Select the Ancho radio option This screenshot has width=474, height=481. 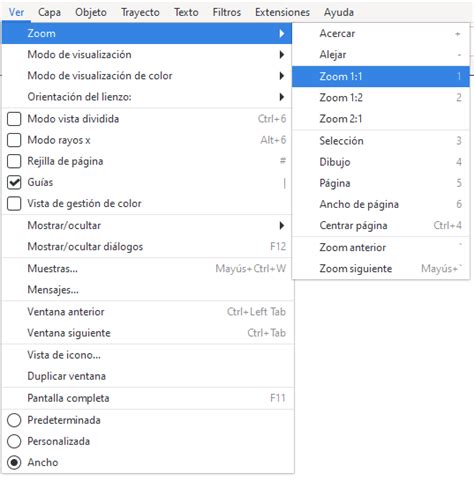(x=14, y=463)
